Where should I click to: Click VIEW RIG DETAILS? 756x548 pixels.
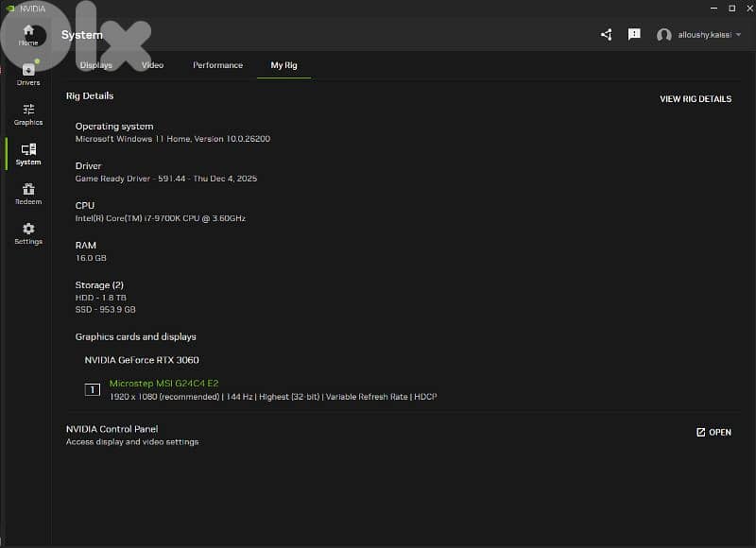pyautogui.click(x=696, y=98)
